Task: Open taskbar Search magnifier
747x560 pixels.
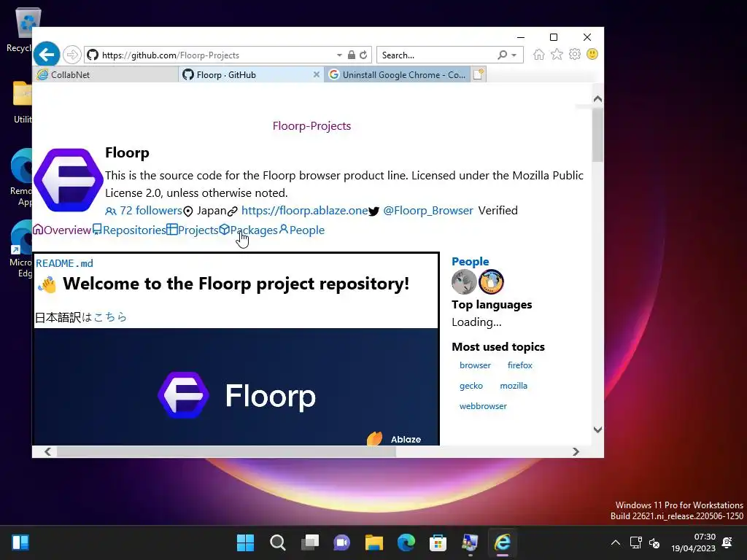Action: tap(277, 542)
